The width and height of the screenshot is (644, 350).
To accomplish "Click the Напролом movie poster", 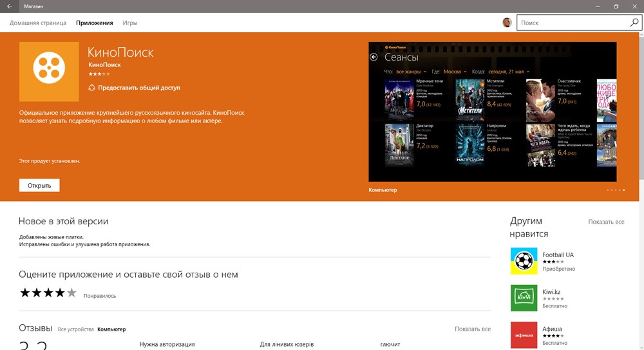I will click(470, 144).
